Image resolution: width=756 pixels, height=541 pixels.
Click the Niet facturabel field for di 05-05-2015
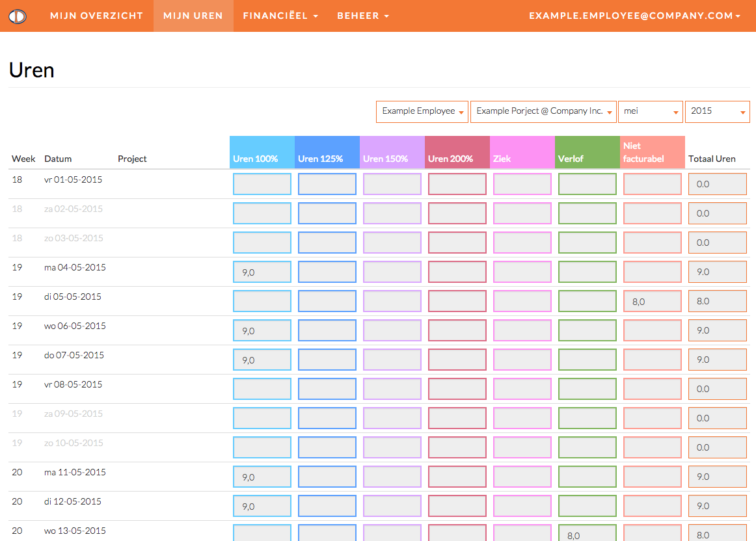653,301
